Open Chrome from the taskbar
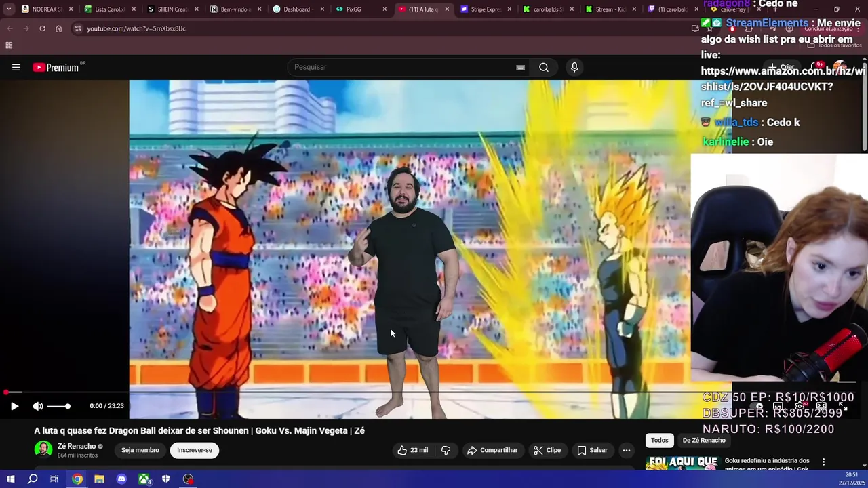This screenshot has width=868, height=488. (77, 479)
